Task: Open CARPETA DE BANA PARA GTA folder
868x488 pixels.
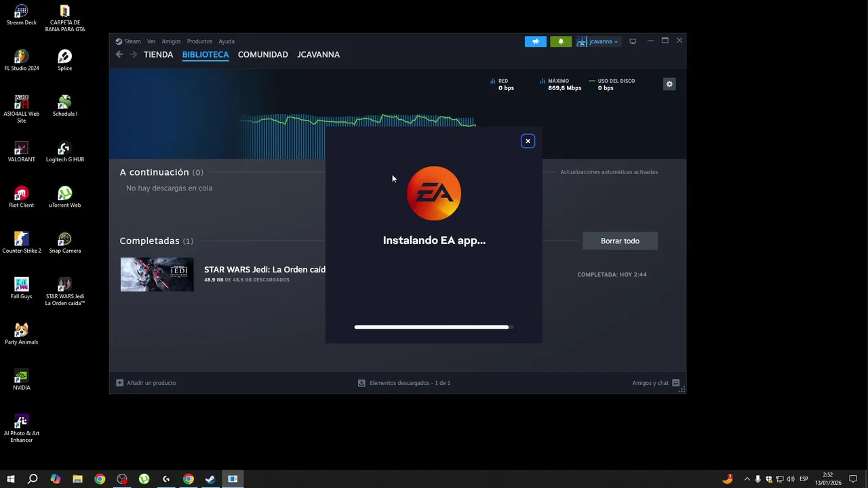Action: [64, 18]
